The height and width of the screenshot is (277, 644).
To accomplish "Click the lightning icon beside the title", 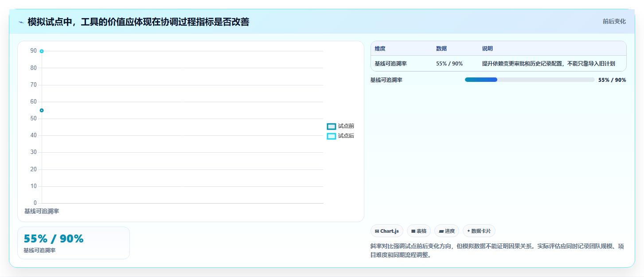I will coord(21,22).
